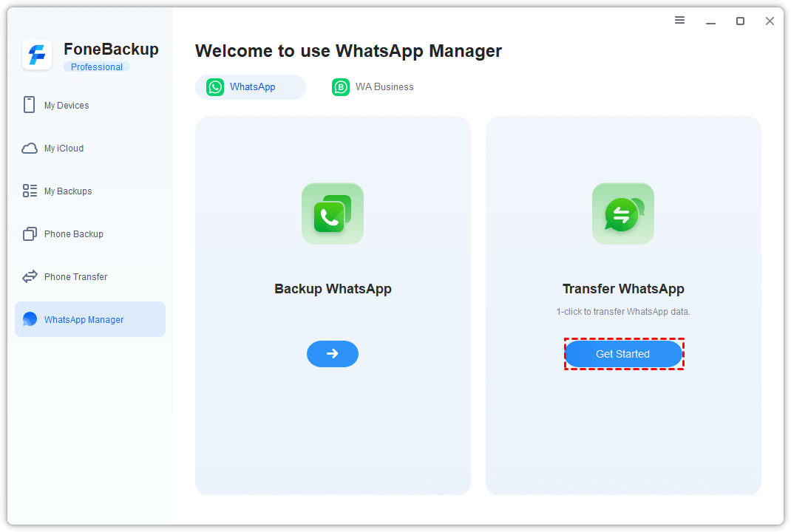Switch to the WhatsApp tab
The image size is (791, 532).
point(250,86)
